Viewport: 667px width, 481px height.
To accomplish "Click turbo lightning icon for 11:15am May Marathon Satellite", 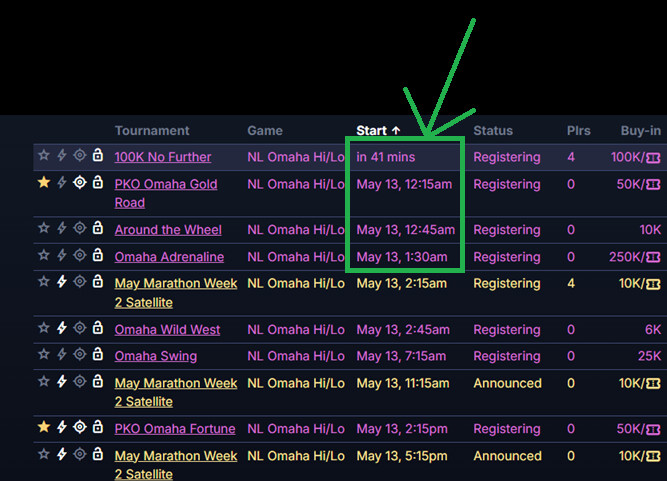I will [62, 381].
